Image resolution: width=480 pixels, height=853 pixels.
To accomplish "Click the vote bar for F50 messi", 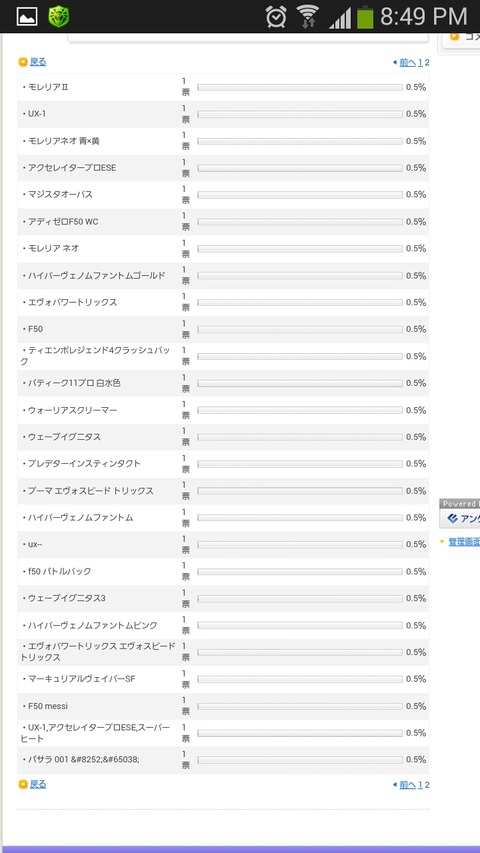I will (300, 706).
